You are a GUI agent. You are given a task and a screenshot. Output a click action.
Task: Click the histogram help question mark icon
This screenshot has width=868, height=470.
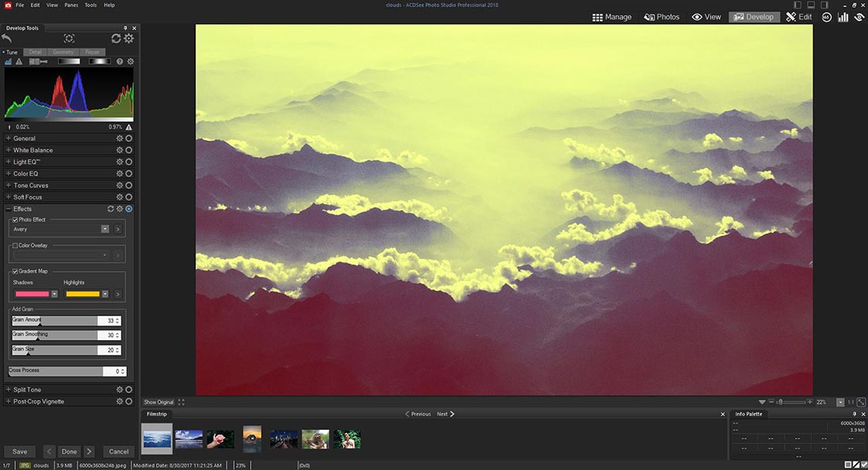point(120,61)
